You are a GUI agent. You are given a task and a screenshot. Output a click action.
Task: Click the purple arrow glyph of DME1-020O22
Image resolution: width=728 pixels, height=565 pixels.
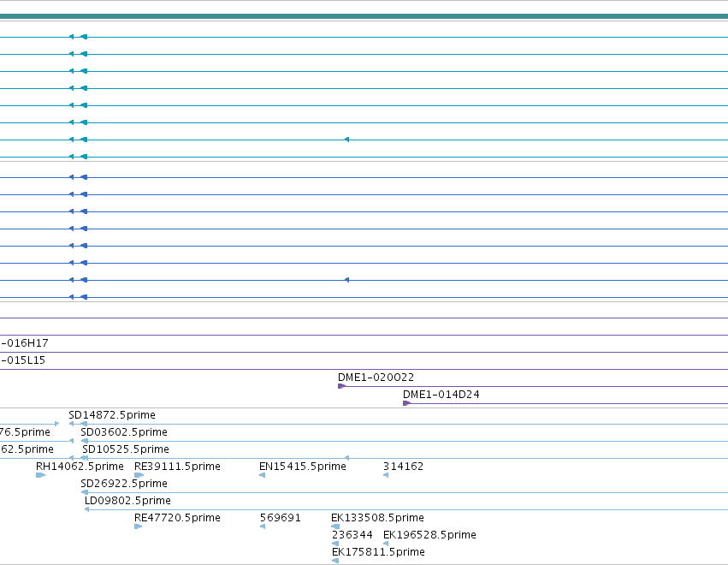341,386
